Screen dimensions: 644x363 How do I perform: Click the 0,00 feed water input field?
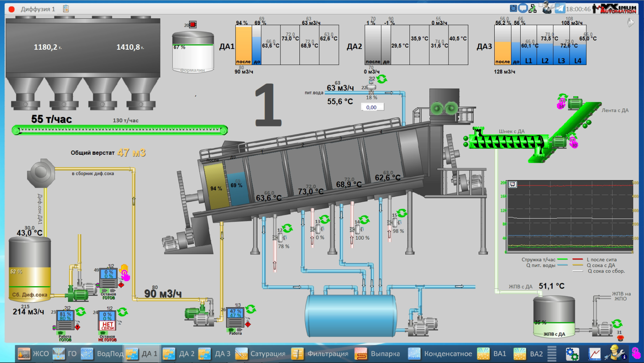coord(372,107)
